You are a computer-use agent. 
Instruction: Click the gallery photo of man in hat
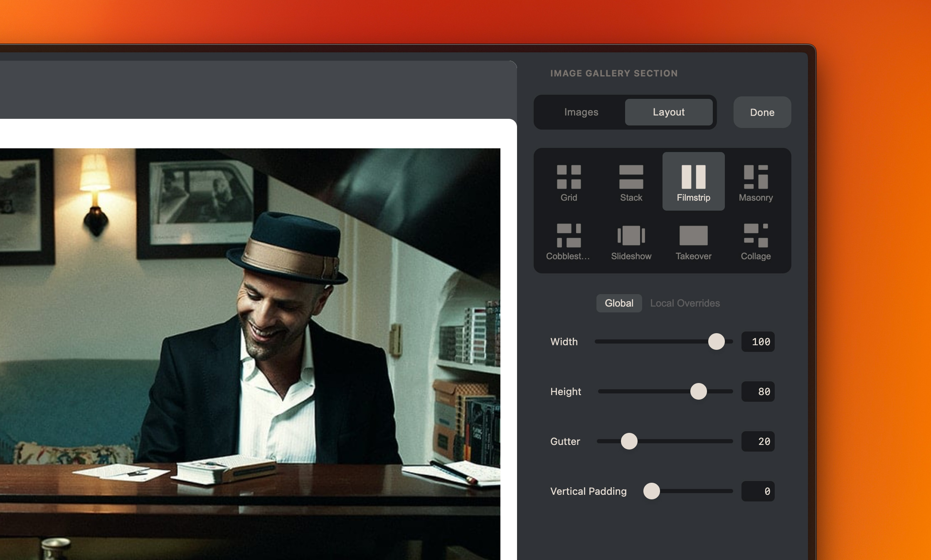[249, 353]
